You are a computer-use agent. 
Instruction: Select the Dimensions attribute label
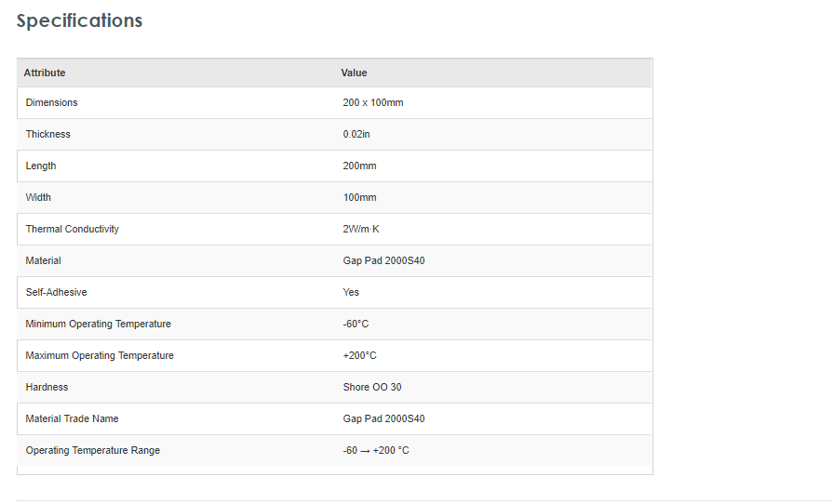click(x=51, y=102)
